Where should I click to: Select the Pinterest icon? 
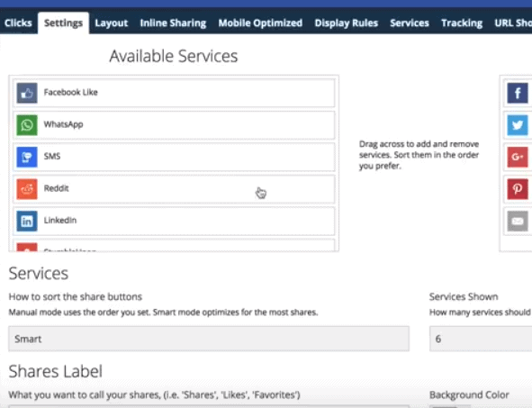[518, 189]
